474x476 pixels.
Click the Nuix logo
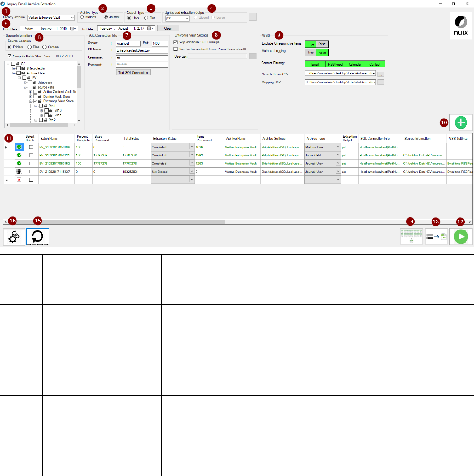coord(461,25)
